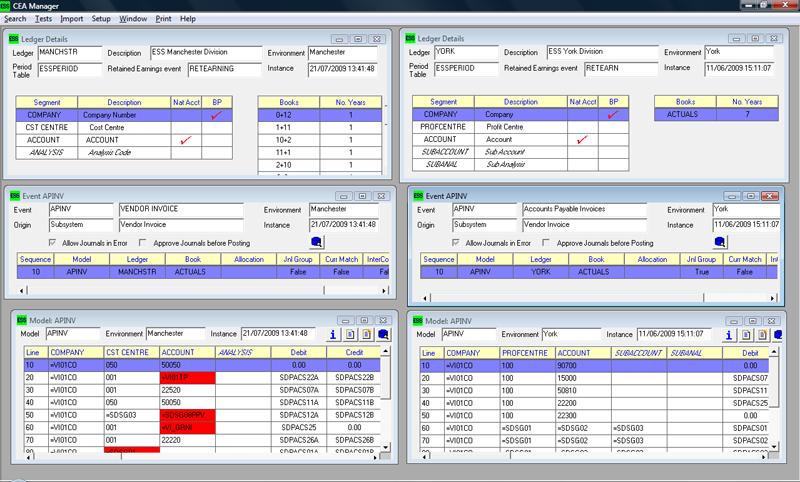Screen dimensions: 800x482
Task: Click Nat Acct checkmark in York ACCOUNT row
Action: point(582,140)
